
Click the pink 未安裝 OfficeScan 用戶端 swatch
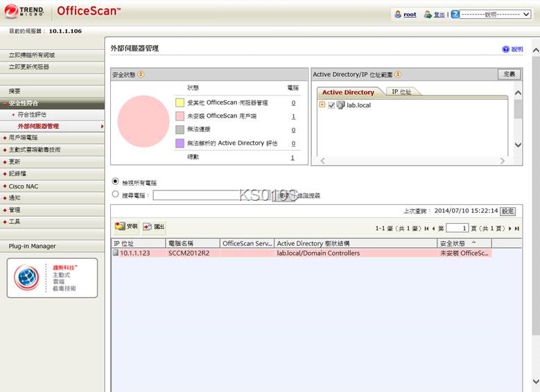(180, 116)
